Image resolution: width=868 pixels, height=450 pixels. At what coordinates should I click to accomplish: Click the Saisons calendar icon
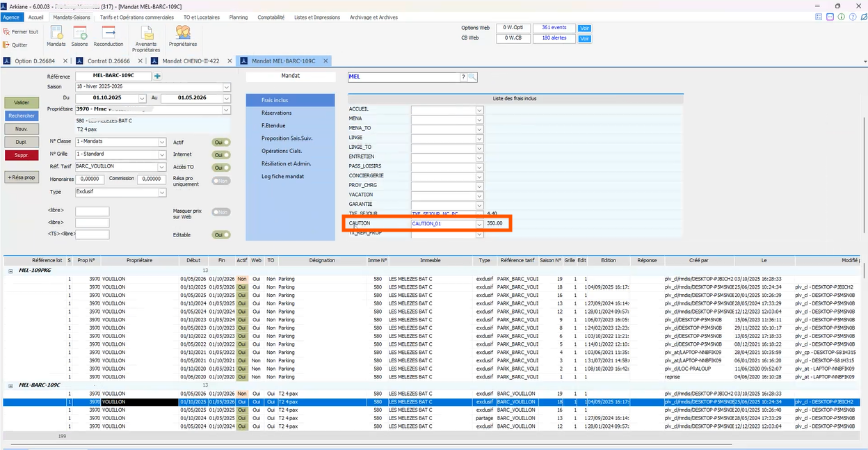tap(79, 33)
